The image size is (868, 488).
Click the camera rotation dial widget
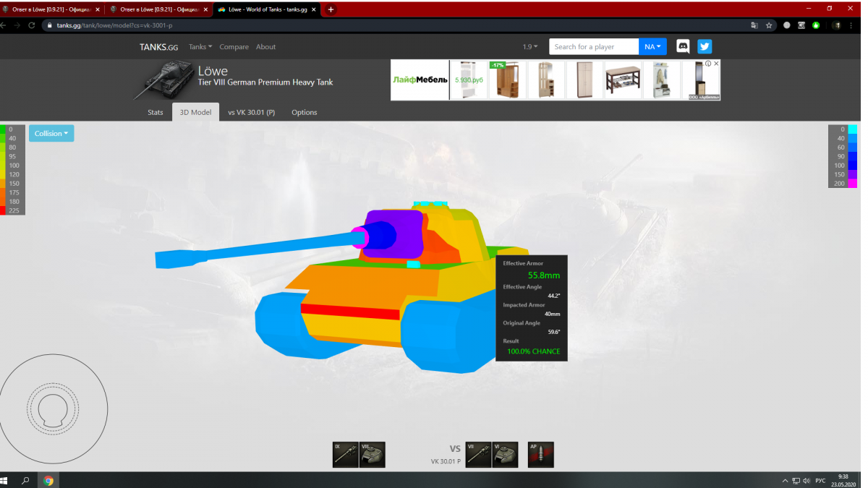click(54, 408)
